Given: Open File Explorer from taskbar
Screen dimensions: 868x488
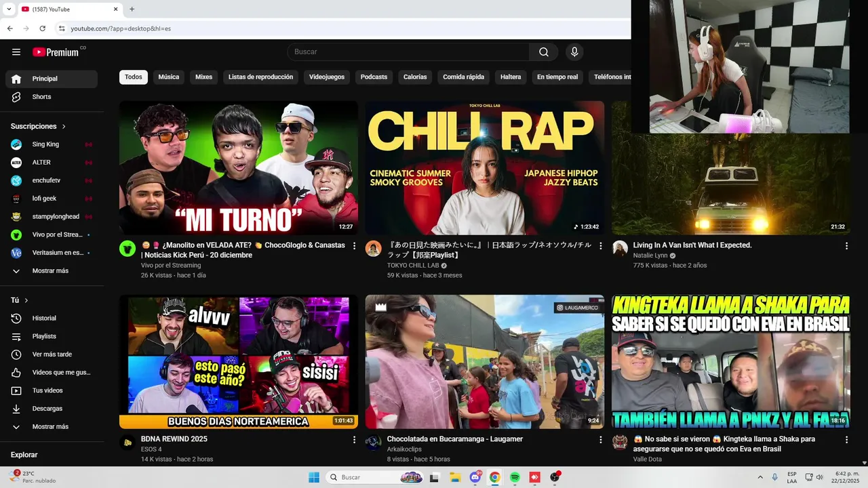Looking at the screenshot, I should tap(455, 477).
